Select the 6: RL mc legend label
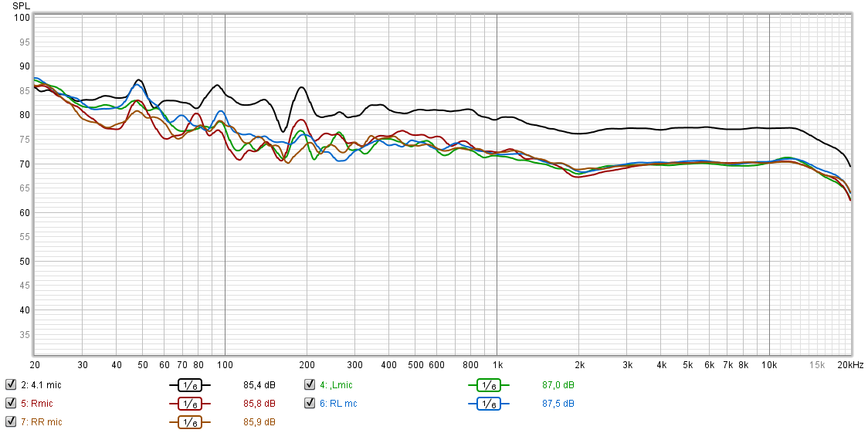 pos(339,403)
